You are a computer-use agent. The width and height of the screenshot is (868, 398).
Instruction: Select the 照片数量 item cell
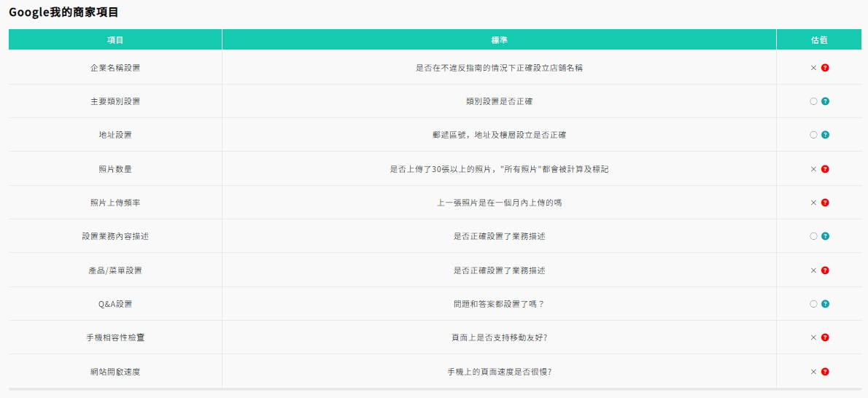(x=115, y=169)
